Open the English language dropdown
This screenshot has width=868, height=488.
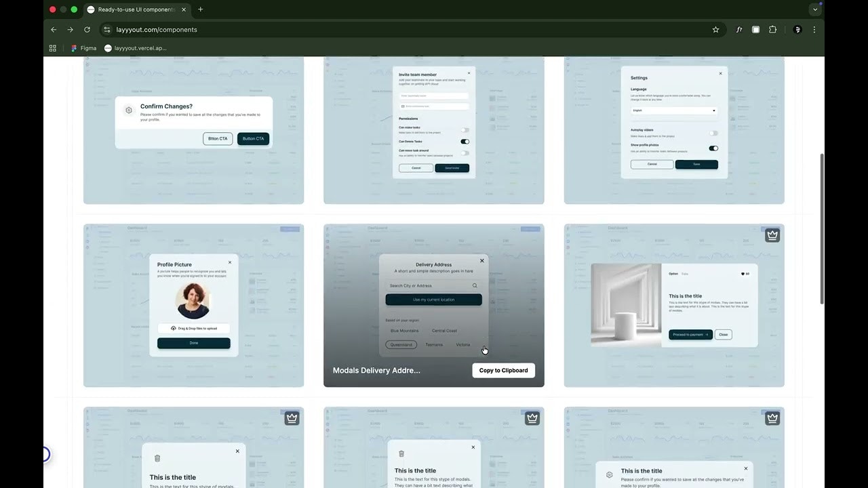673,110
